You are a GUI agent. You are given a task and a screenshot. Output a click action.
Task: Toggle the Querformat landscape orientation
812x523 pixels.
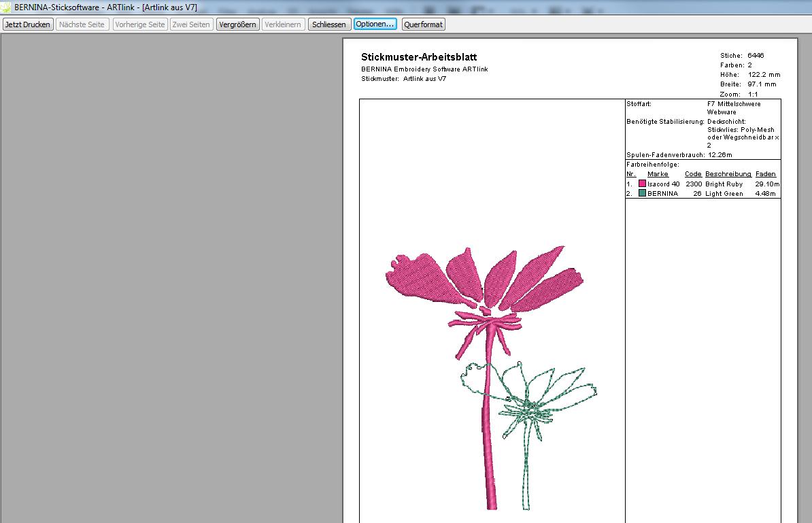coord(423,24)
